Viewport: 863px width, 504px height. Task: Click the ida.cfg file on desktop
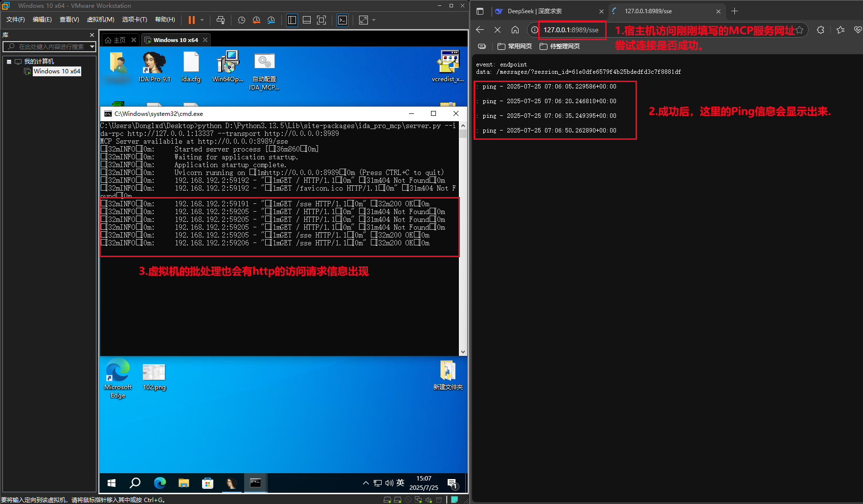(191, 66)
